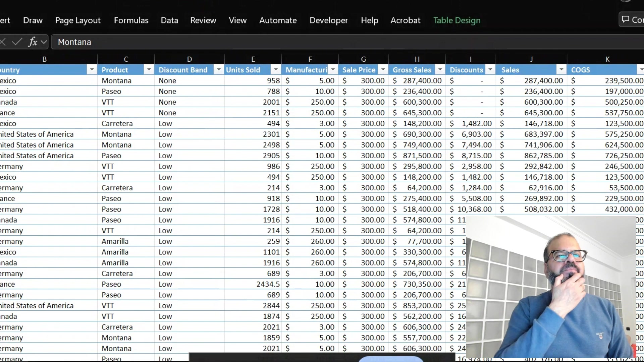The width and height of the screenshot is (644, 362).
Task: Expand the Sale Price filter arrow
Action: click(x=383, y=70)
